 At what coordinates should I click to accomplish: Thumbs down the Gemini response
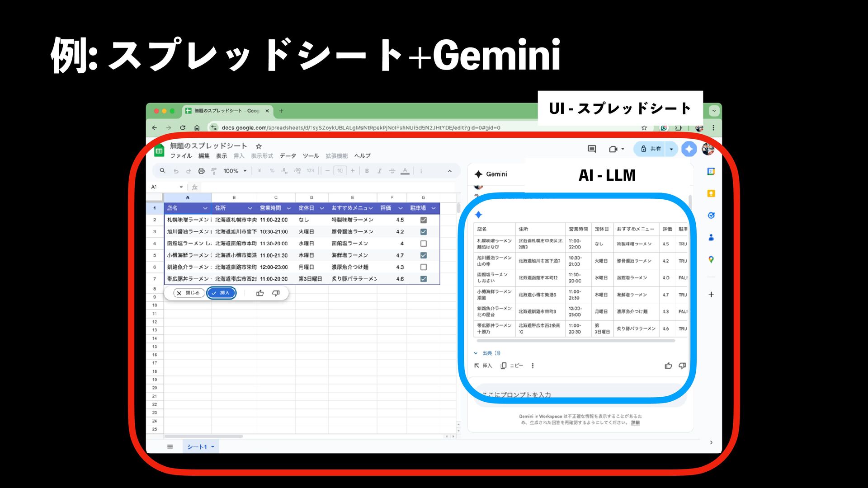(682, 366)
